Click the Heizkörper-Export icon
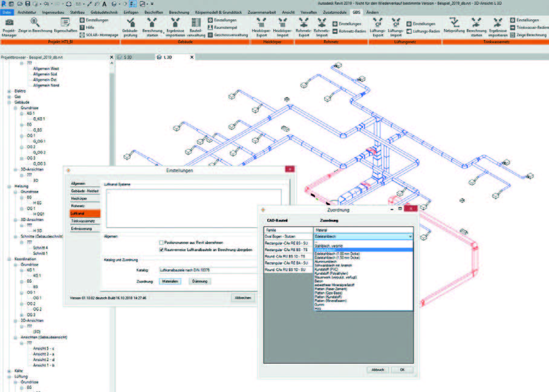 point(262,27)
